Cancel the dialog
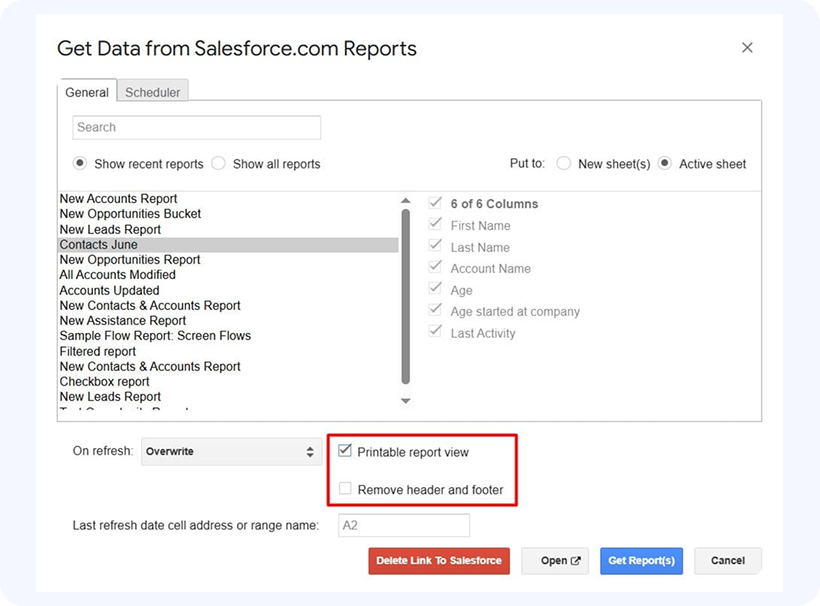Image resolution: width=820 pixels, height=606 pixels. [728, 561]
